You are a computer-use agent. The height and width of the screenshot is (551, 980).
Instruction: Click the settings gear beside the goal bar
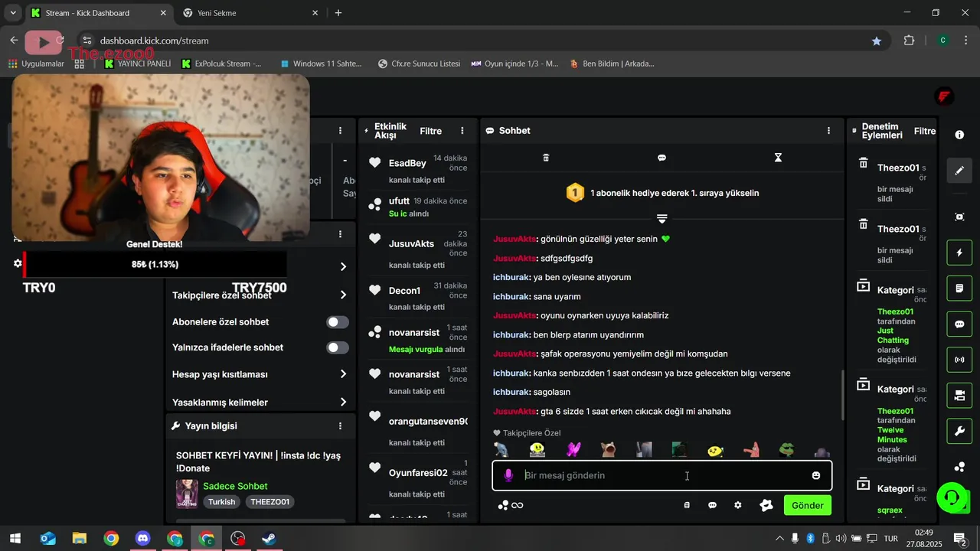pos(18,263)
